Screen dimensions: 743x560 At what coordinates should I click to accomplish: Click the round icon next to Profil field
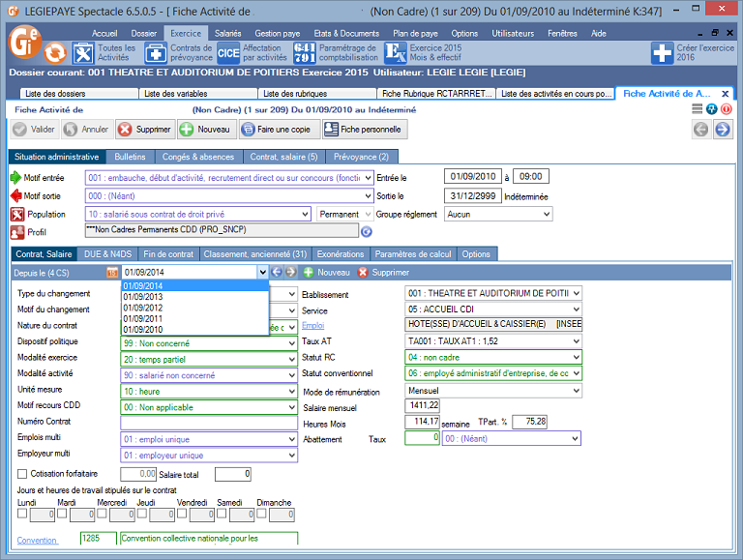367,232
